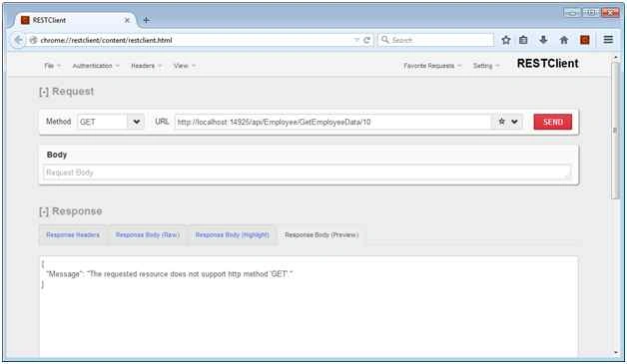This screenshot has width=627, height=364.
Task: Click into the Request Body text area
Action: click(307, 173)
